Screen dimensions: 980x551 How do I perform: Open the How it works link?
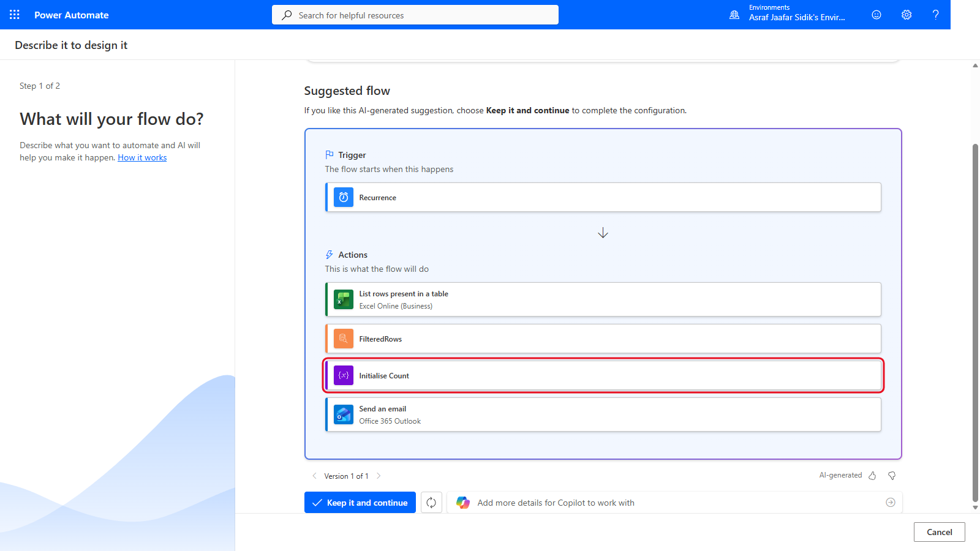pyautogui.click(x=142, y=157)
